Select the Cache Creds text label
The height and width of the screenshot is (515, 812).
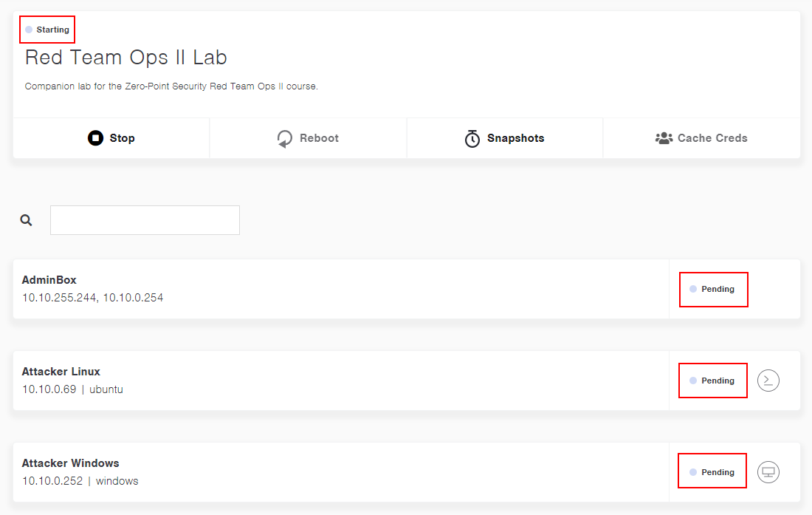coord(712,138)
